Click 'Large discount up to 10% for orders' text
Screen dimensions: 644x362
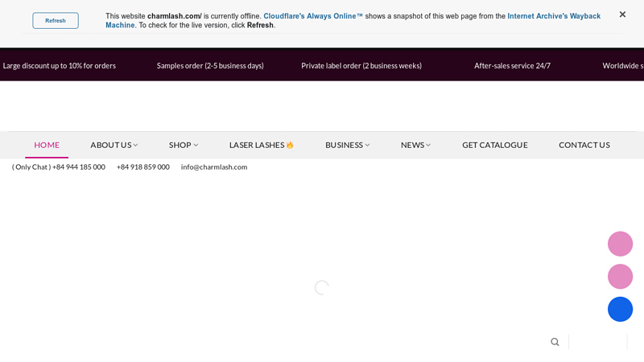59,66
